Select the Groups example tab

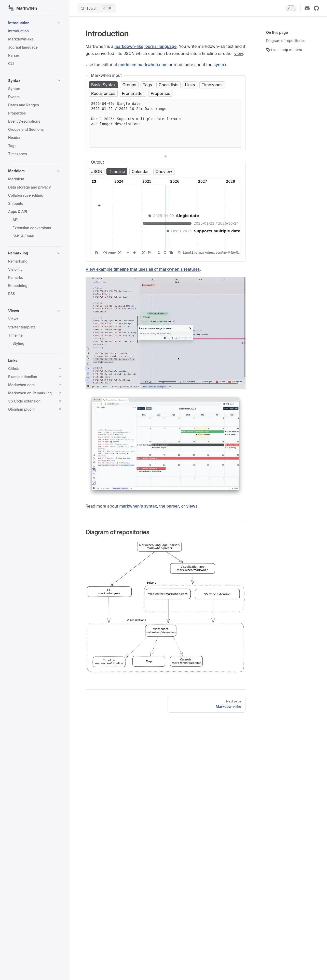[x=129, y=85]
